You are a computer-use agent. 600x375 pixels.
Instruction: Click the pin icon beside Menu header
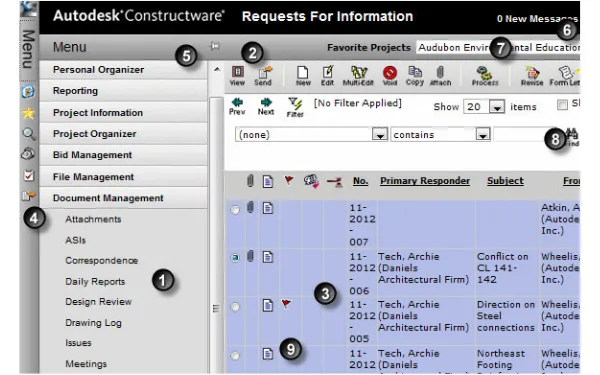(x=215, y=46)
